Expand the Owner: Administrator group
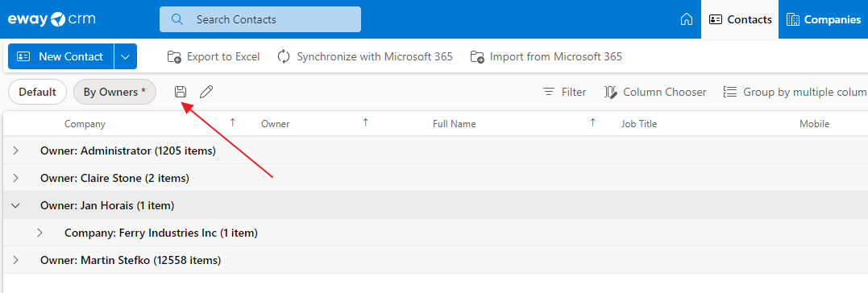The height and width of the screenshot is (293, 868). (15, 151)
